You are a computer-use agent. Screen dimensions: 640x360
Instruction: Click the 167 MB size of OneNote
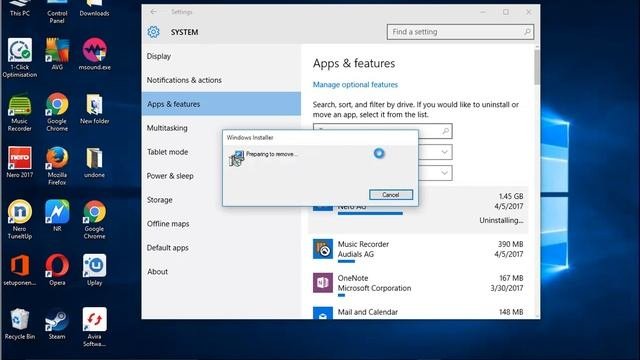coord(511,278)
